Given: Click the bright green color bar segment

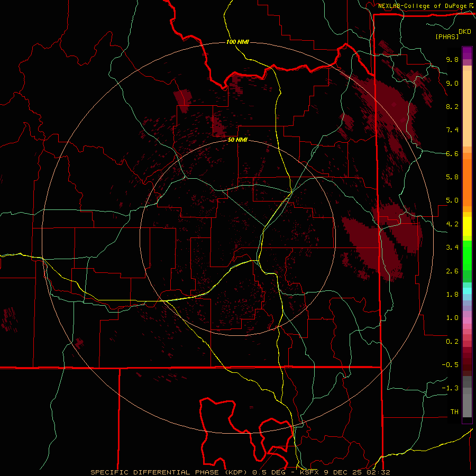Looking at the screenshot, I should pos(467,255).
